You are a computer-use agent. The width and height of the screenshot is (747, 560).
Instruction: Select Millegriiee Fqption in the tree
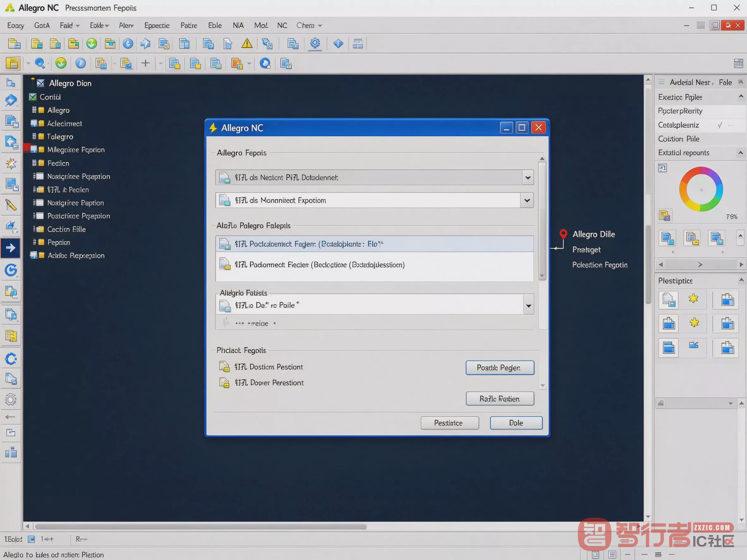(76, 149)
